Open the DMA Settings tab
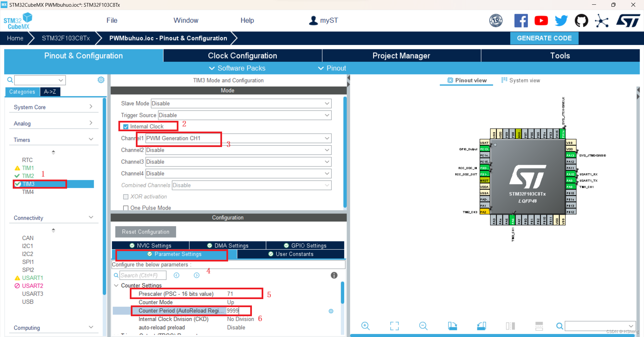Viewport: 644px width, 337px height. tap(228, 245)
